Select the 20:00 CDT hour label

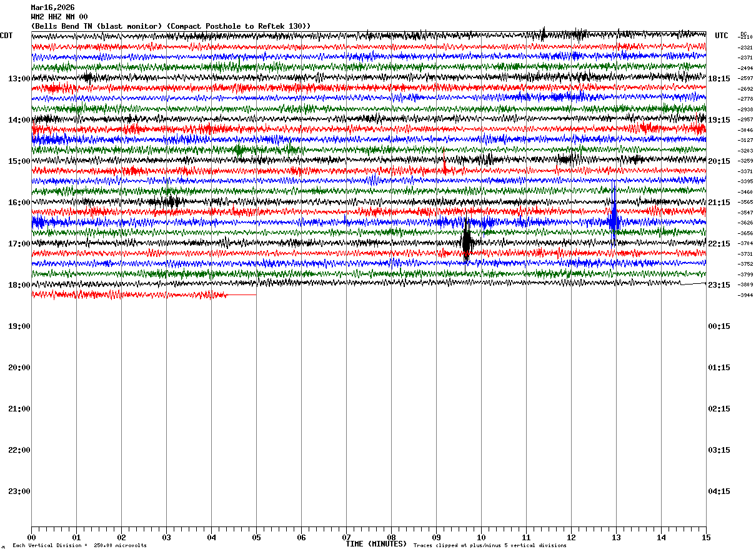tap(19, 368)
